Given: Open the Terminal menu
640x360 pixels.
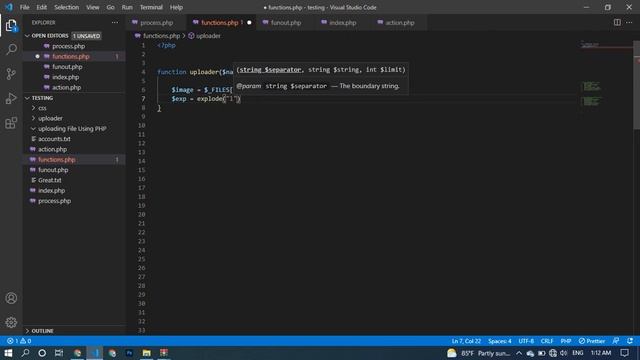Looking at the screenshot, I should (151, 7).
